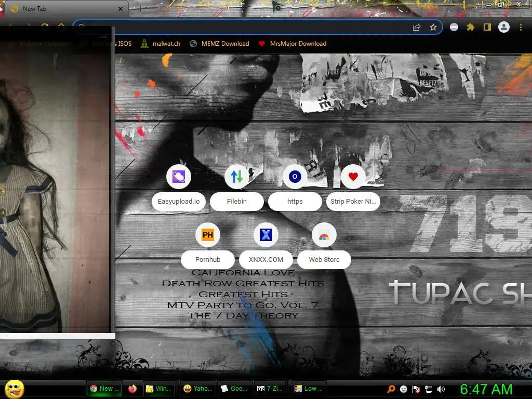This screenshot has width=532, height=399.
Task: Open the Easyupload.io shortcut
Action: 179,188
